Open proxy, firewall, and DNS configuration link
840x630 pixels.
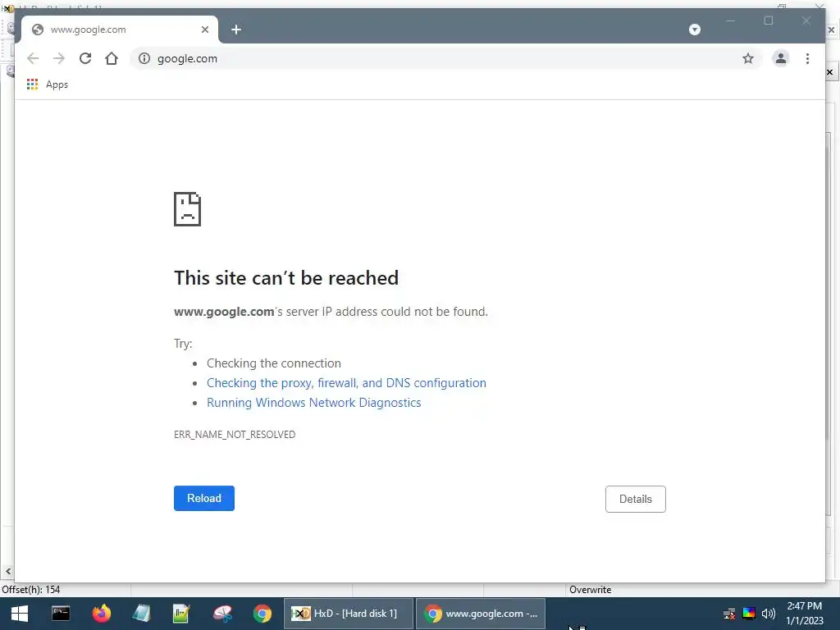tap(347, 383)
